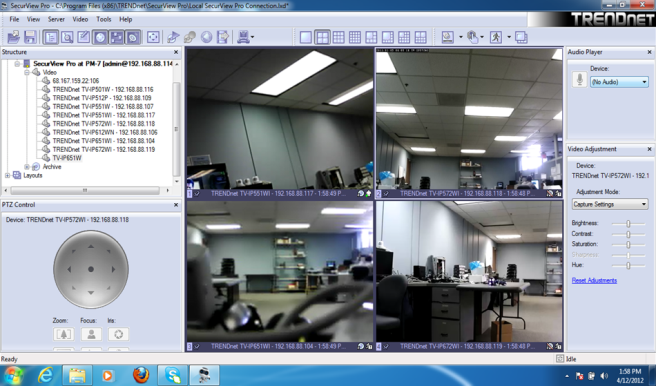Viewport: 656px width, 386px height.
Task: Select camera TRENDnet TV-IP512P in tree
Action: tap(102, 98)
